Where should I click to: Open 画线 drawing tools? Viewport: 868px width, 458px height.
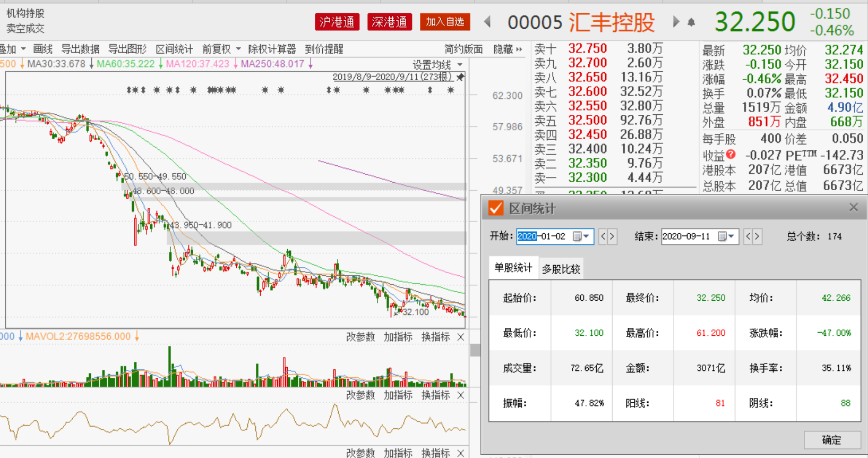click(x=42, y=49)
